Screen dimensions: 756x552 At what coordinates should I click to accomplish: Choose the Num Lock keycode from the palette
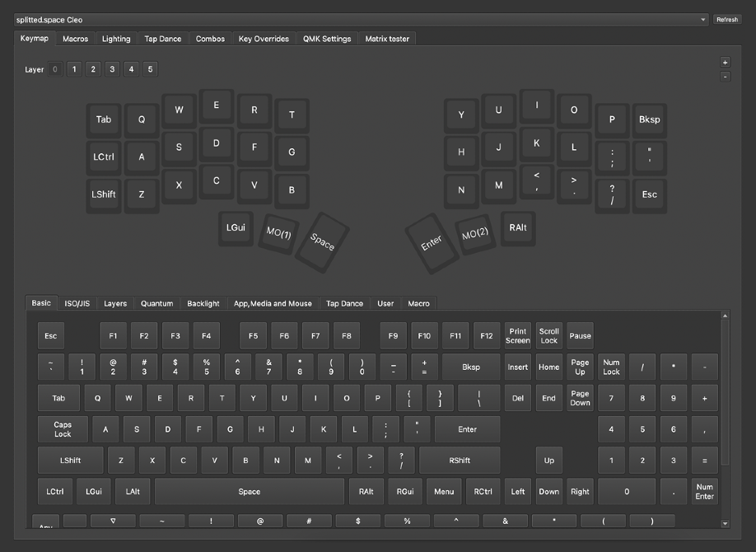(x=611, y=367)
